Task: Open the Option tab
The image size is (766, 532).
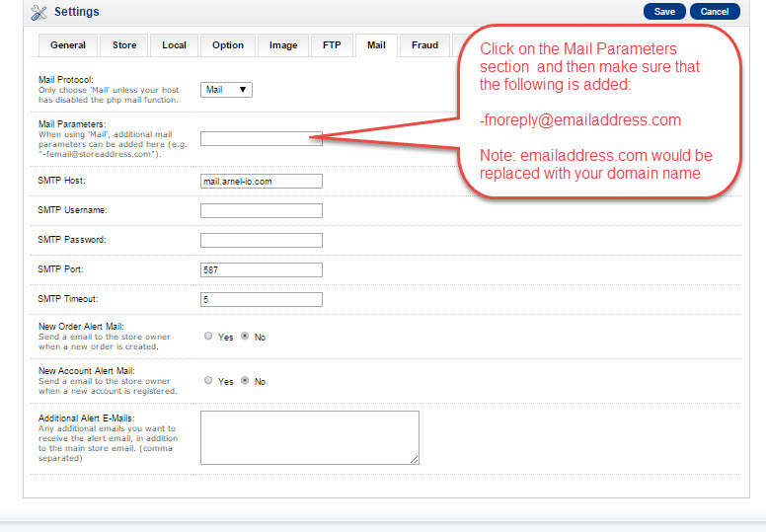Action: click(x=228, y=45)
